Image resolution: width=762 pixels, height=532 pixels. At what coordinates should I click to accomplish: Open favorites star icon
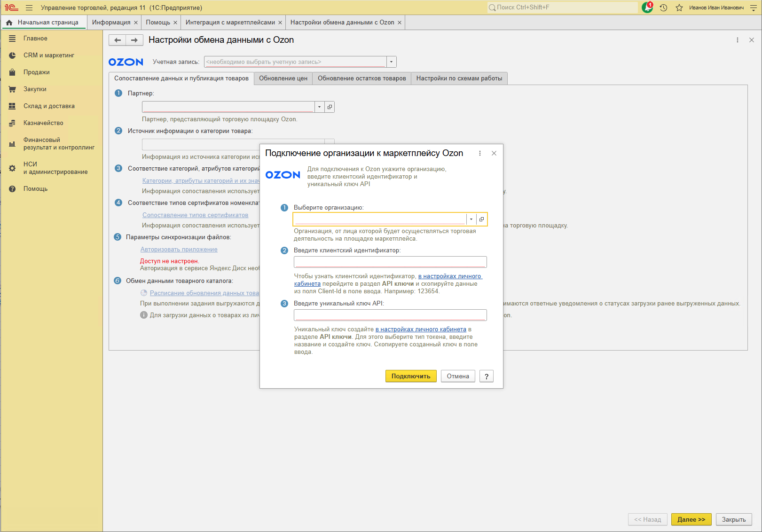tap(679, 8)
